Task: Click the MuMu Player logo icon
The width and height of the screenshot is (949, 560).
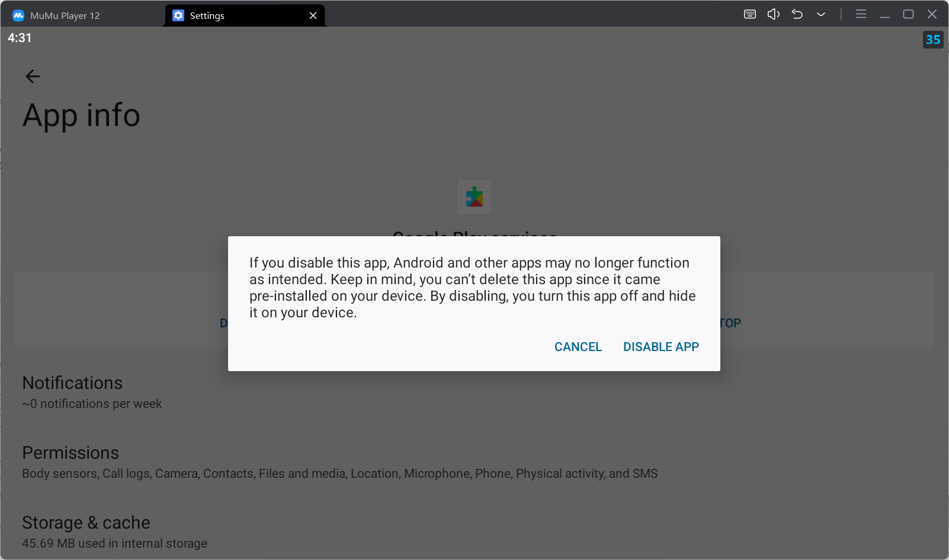Action: (18, 15)
